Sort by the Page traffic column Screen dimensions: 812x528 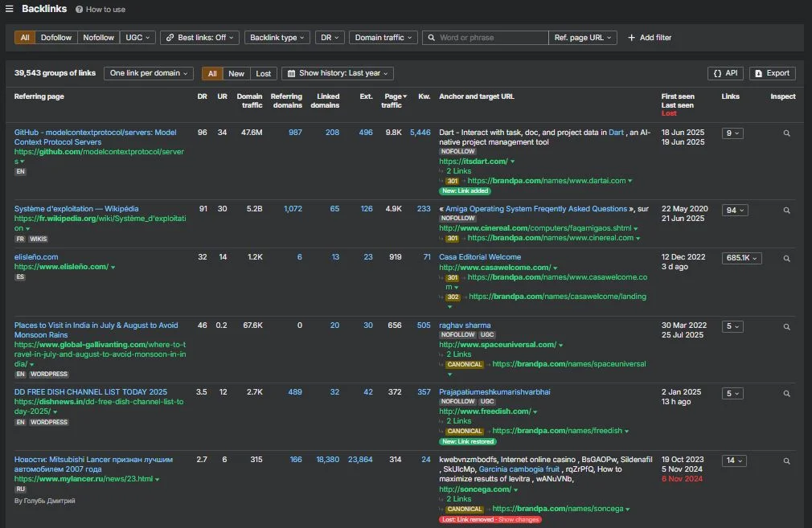pos(395,100)
